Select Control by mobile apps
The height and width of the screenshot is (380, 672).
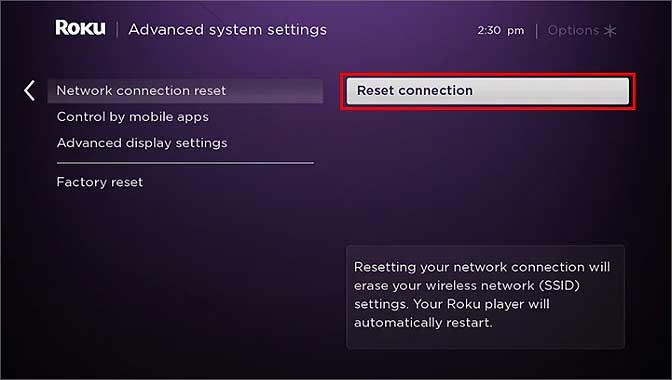(133, 117)
